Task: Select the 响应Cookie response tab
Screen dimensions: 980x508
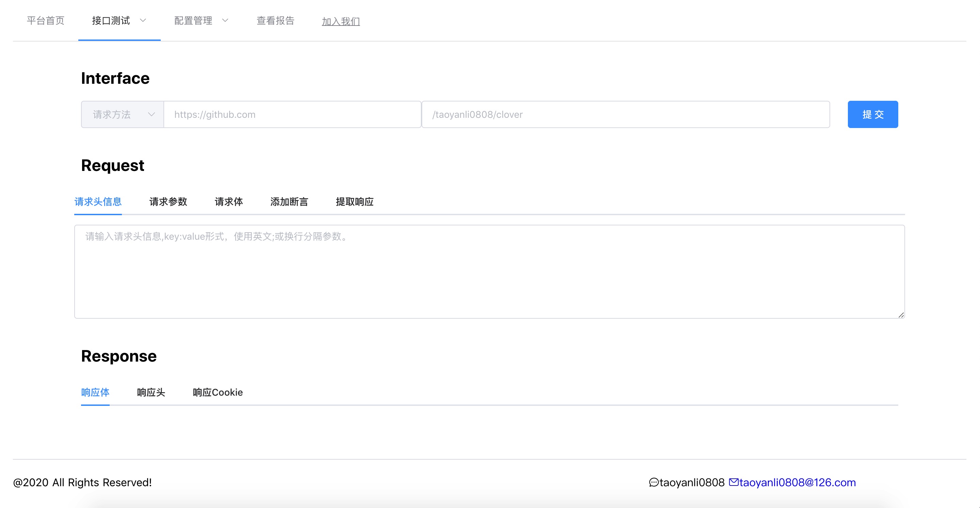Action: tap(218, 392)
